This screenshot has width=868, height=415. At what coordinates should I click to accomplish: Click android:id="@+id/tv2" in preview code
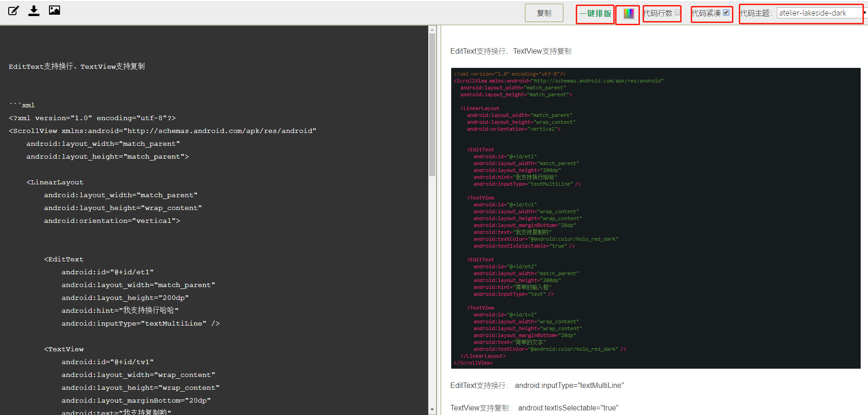[x=505, y=315]
